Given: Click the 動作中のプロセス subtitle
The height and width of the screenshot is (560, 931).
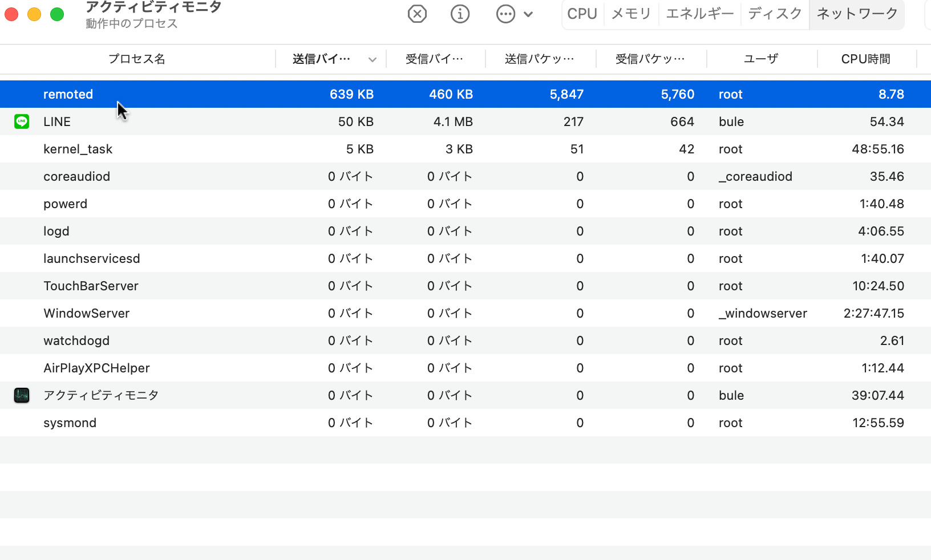Looking at the screenshot, I should (132, 23).
